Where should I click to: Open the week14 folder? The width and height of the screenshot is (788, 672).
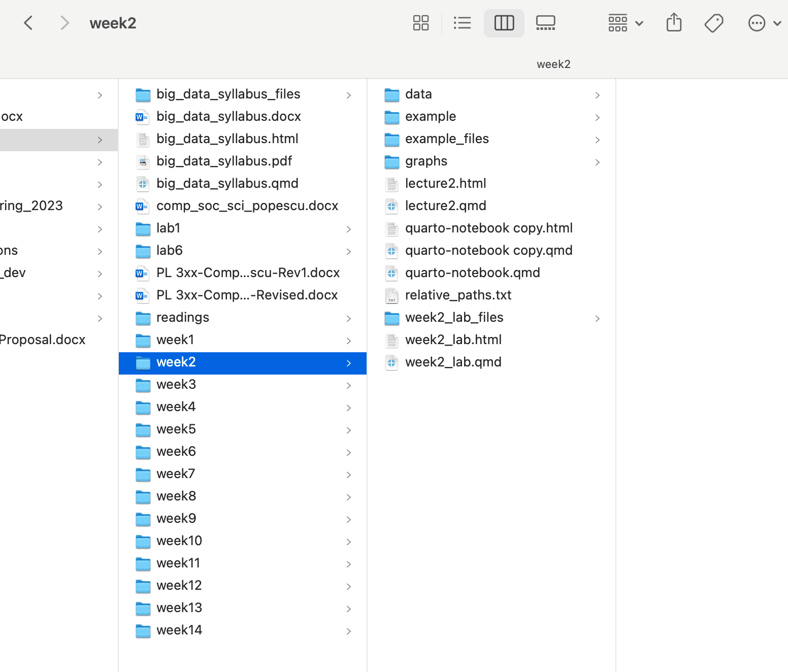(179, 630)
